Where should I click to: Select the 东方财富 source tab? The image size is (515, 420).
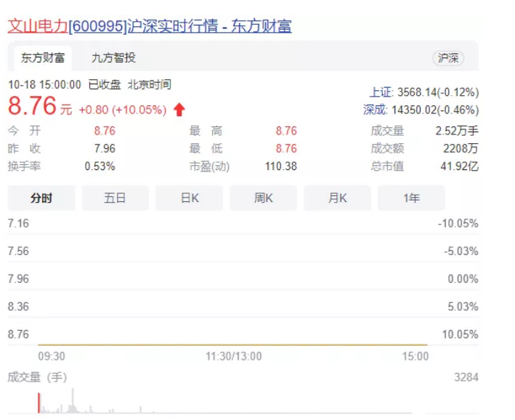pyautogui.click(x=43, y=58)
